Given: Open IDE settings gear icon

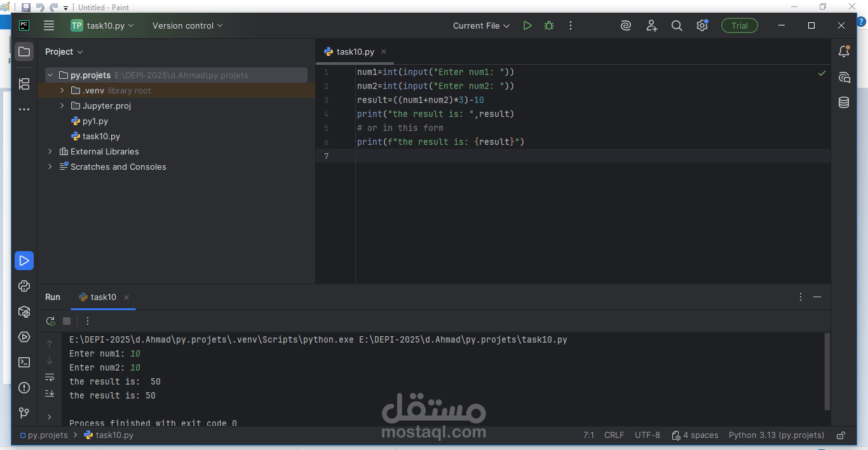Looking at the screenshot, I should [x=702, y=25].
